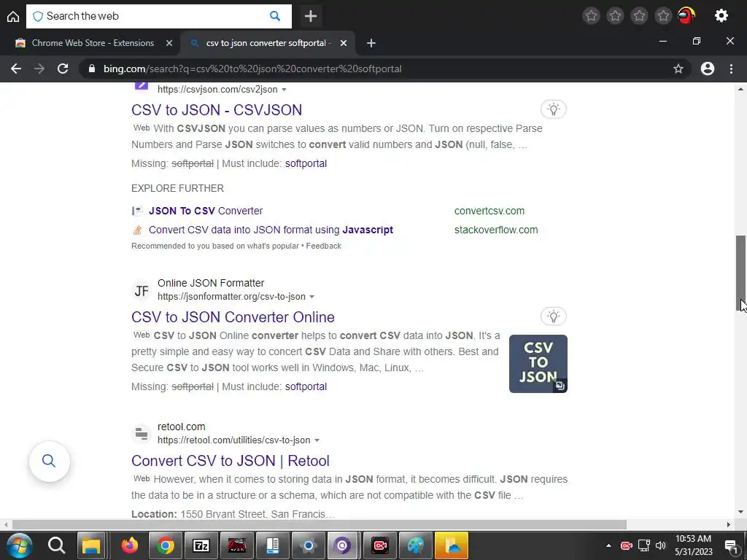The width and height of the screenshot is (747, 560).
Task: Expand the dropdown arrow next to csvjson.com/csv2json URL
Action: point(285,90)
